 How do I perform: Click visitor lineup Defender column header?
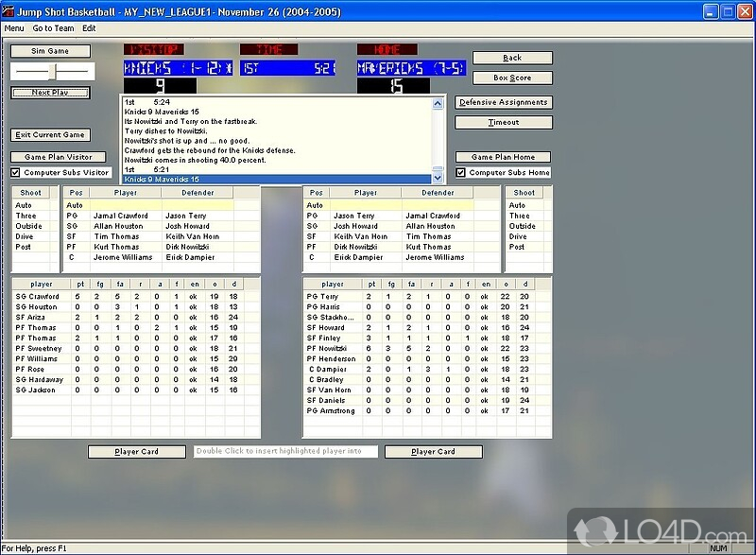(198, 193)
